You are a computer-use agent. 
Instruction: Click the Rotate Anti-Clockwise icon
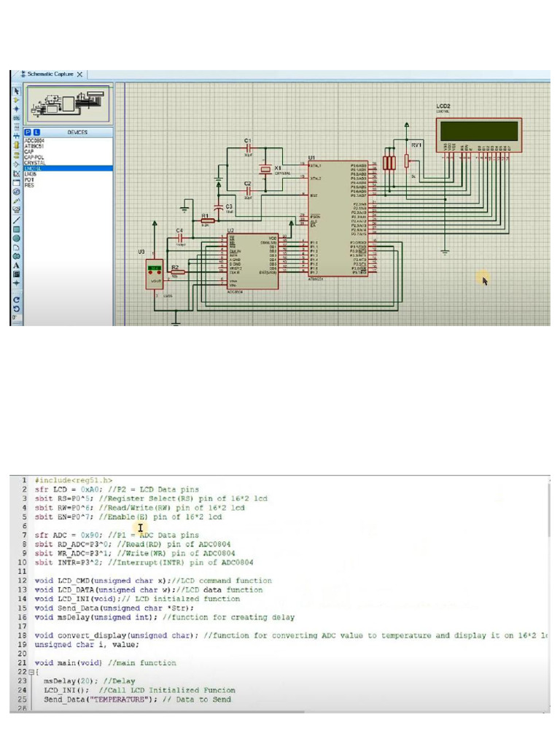coord(17,309)
